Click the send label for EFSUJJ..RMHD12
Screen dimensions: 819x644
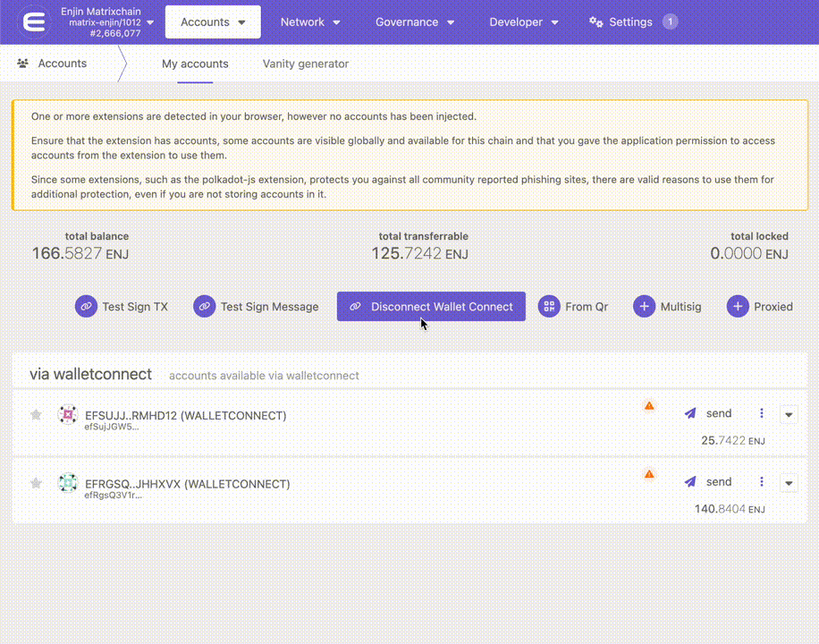719,413
